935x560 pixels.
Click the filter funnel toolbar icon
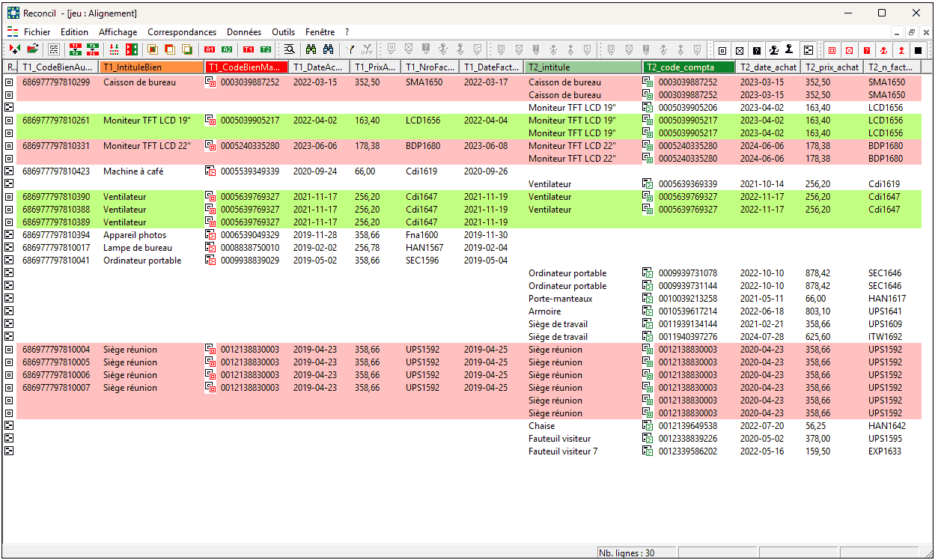[350, 50]
